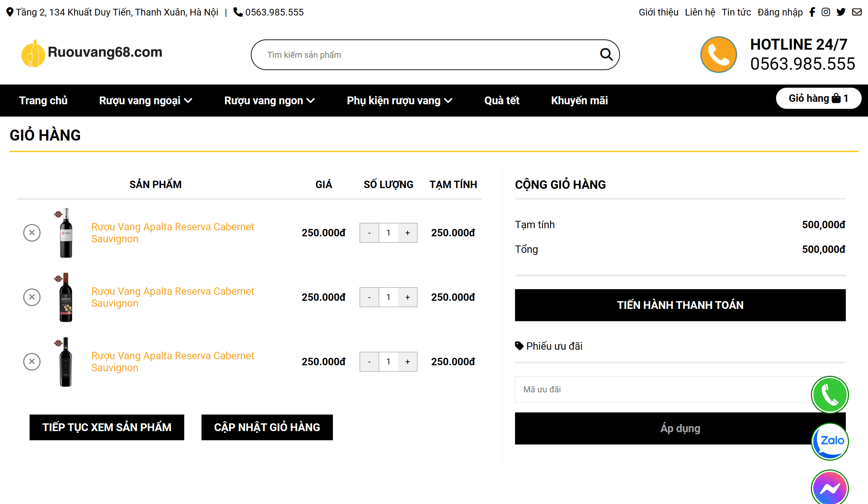Decrease quantity of second cart item
This screenshot has width=868, height=504.
(369, 297)
